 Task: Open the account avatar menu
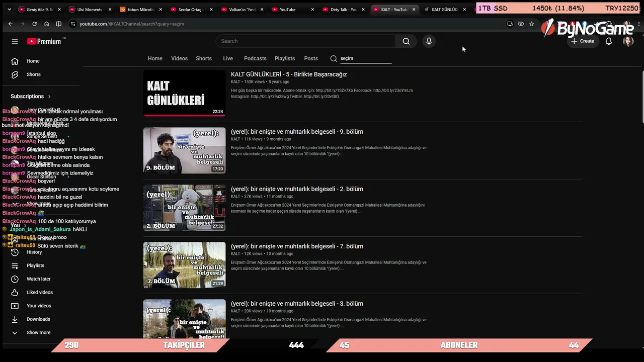click(x=628, y=41)
